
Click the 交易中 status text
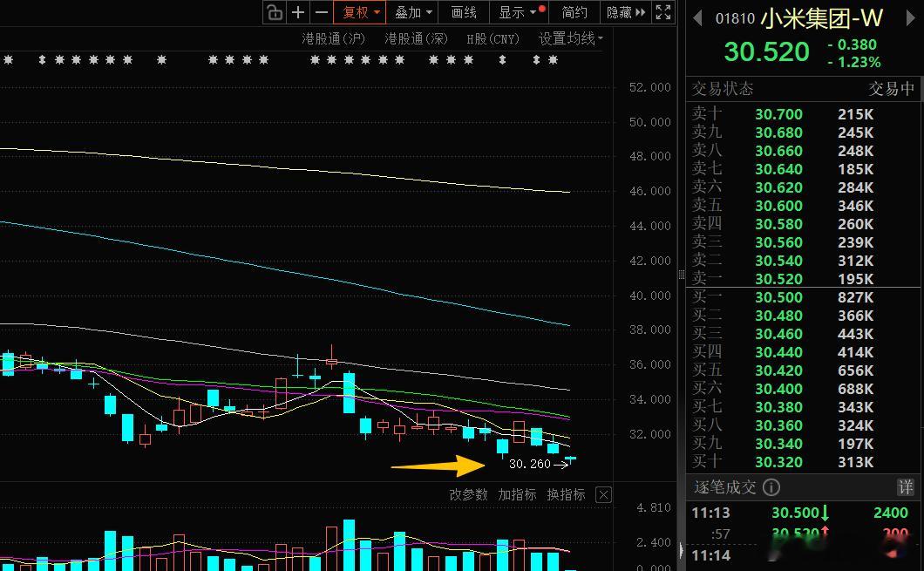(x=891, y=89)
